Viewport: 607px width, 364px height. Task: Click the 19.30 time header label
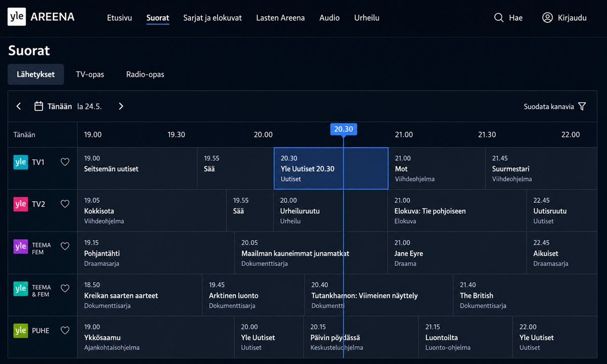pos(176,134)
